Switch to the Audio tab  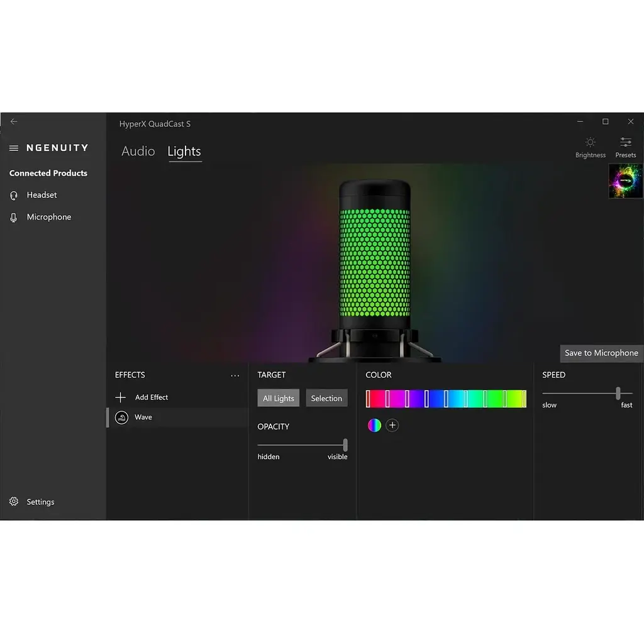point(138,151)
